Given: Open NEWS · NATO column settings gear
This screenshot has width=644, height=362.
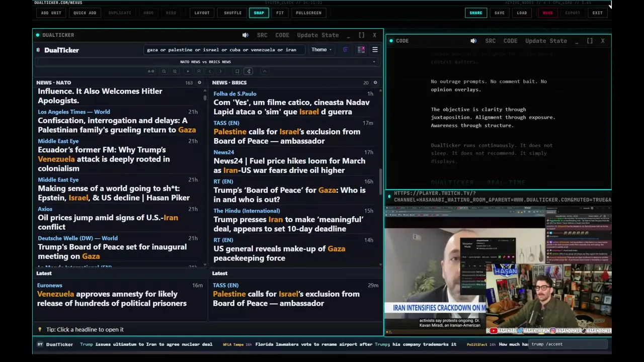Looking at the screenshot, I should pos(199,82).
